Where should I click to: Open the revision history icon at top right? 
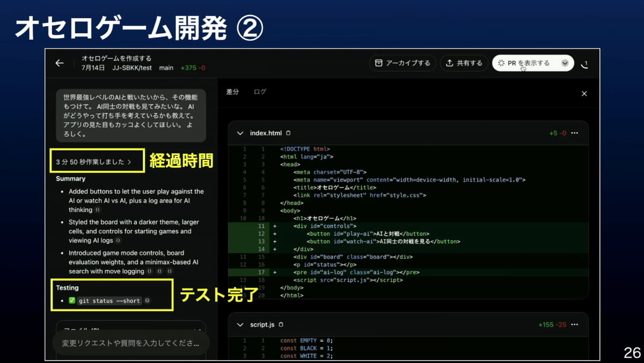585,63
